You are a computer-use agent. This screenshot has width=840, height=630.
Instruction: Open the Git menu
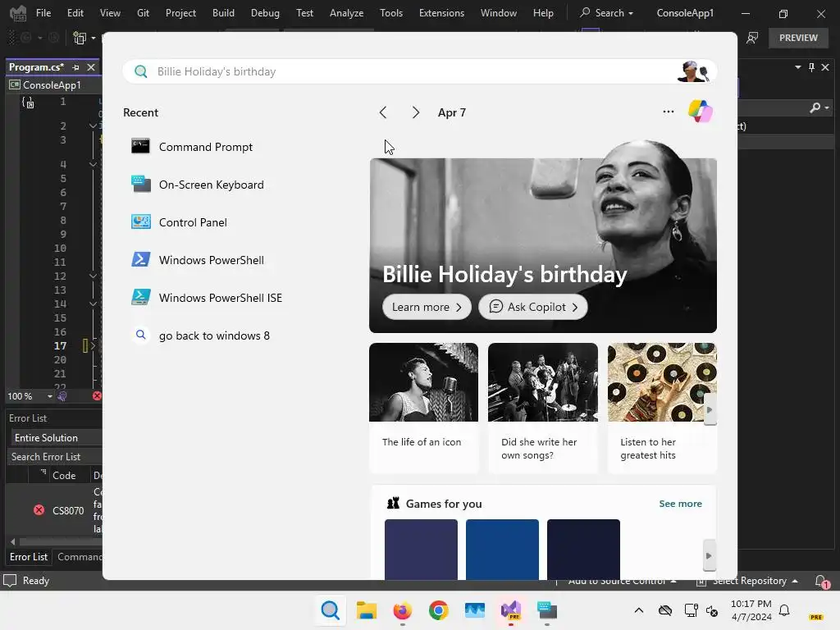point(143,13)
